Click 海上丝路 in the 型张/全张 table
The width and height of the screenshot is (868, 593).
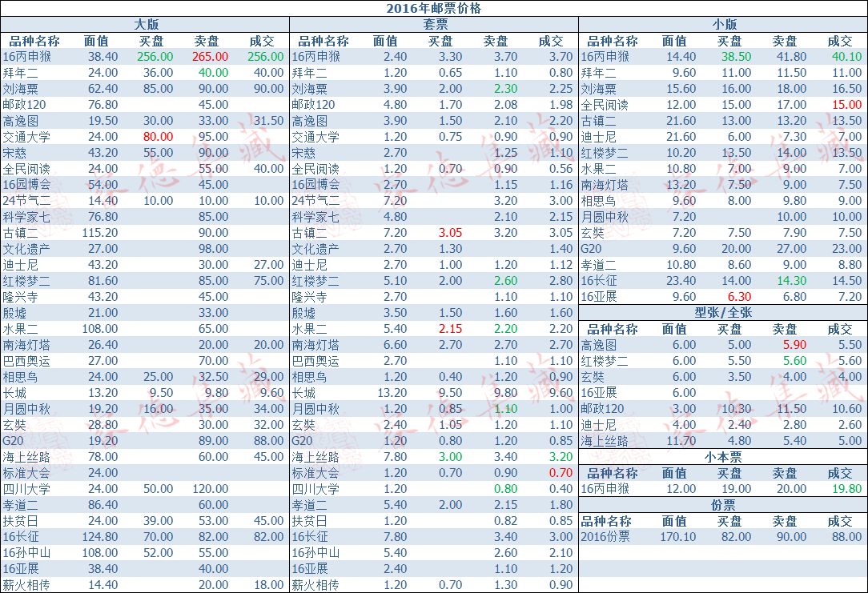tap(605, 441)
